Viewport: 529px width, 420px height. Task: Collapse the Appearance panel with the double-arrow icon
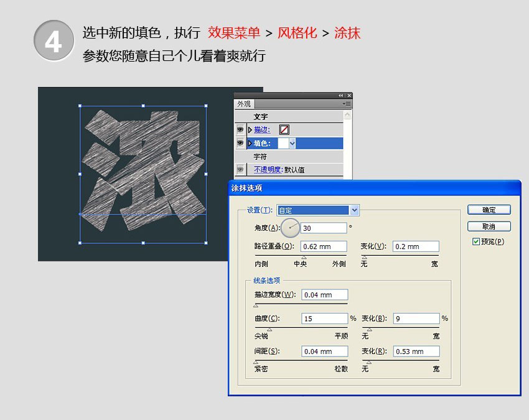(x=340, y=95)
